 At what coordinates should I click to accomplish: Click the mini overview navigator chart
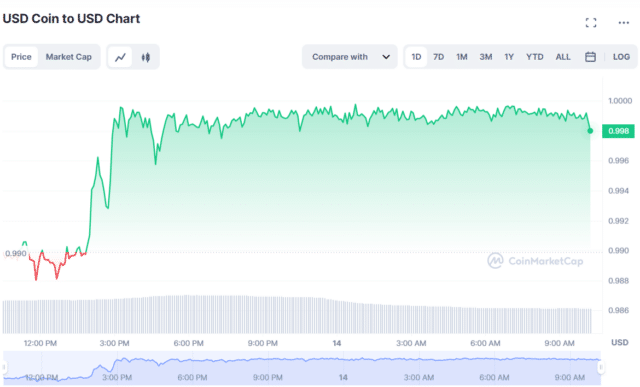coord(302,367)
